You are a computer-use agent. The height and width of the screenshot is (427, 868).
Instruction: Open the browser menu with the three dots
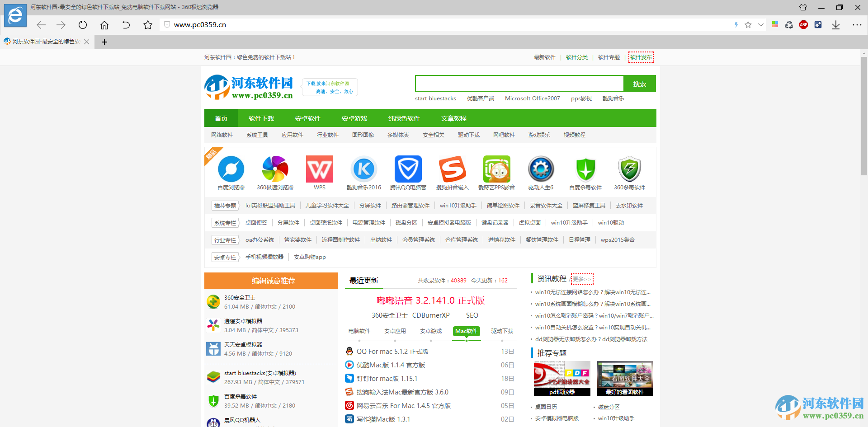click(x=857, y=25)
